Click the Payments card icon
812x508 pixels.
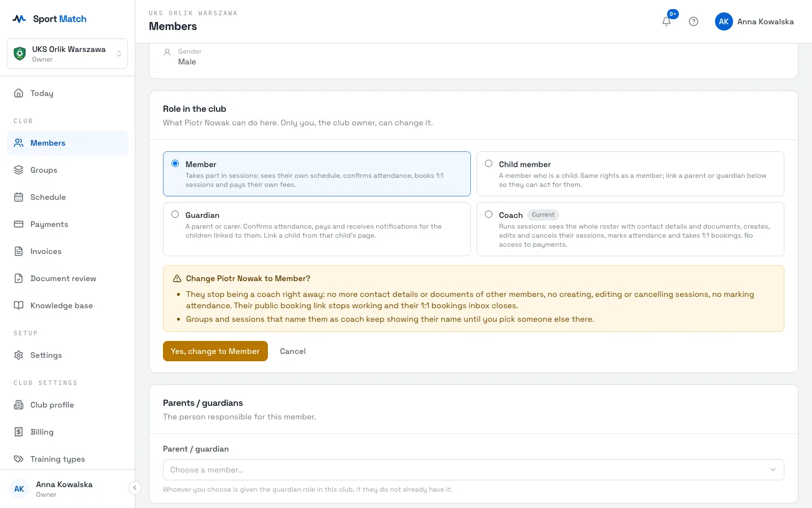pyautogui.click(x=19, y=224)
